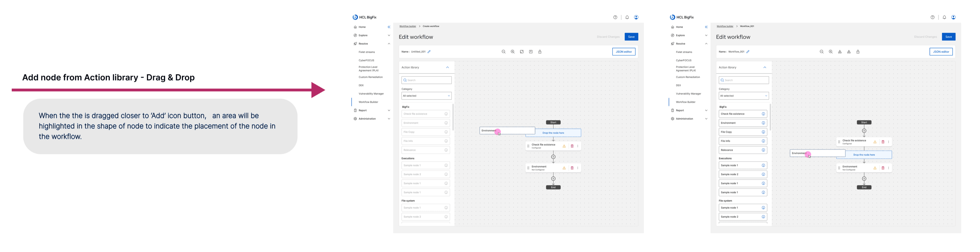The image size is (980, 252).
Task: Select Workflow Builder on Create workflow screen
Action: [x=368, y=102]
